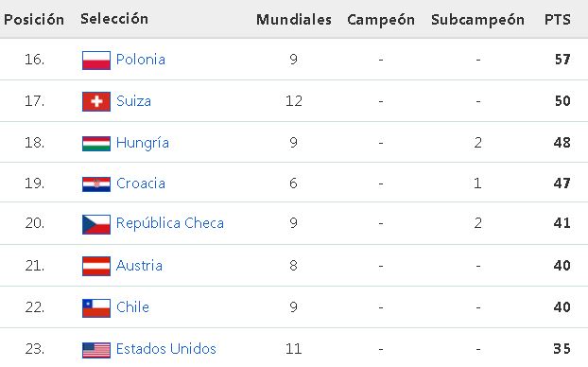This screenshot has width=588, height=367.
Task: Open the Polonia team link
Action: pos(141,60)
